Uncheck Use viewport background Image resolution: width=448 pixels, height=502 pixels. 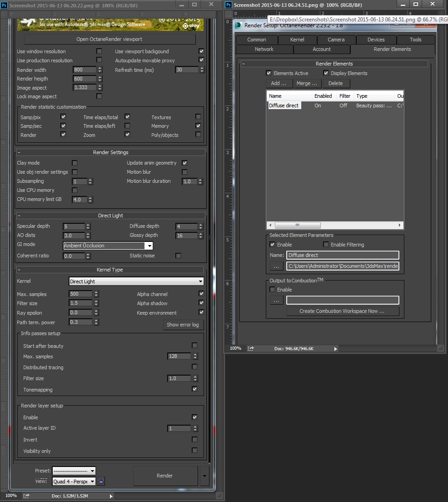click(x=201, y=51)
